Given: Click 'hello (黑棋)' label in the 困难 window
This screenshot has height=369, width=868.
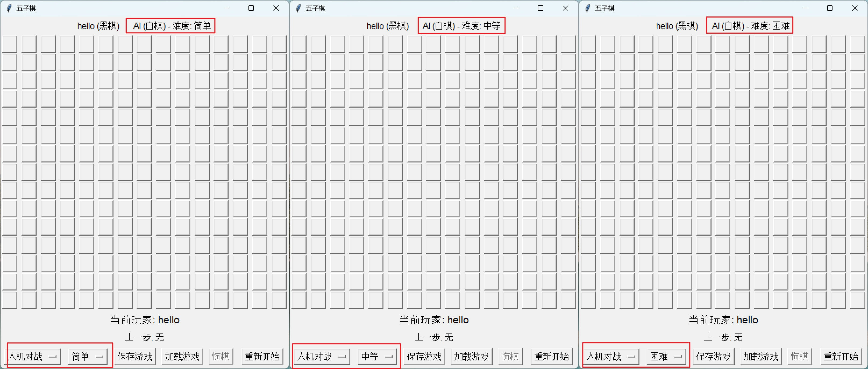Looking at the screenshot, I should pyautogui.click(x=677, y=26).
